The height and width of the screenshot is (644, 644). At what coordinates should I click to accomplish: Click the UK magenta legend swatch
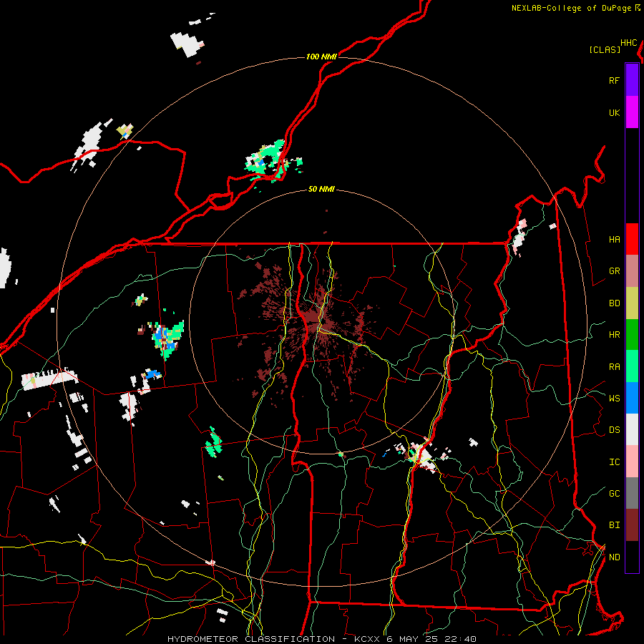[x=632, y=112]
